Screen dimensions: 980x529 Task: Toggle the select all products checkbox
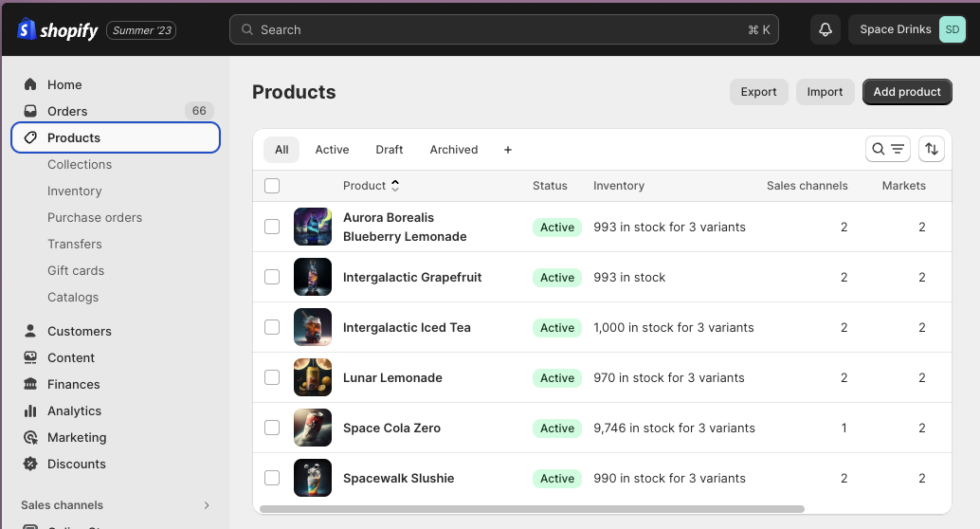tap(272, 186)
